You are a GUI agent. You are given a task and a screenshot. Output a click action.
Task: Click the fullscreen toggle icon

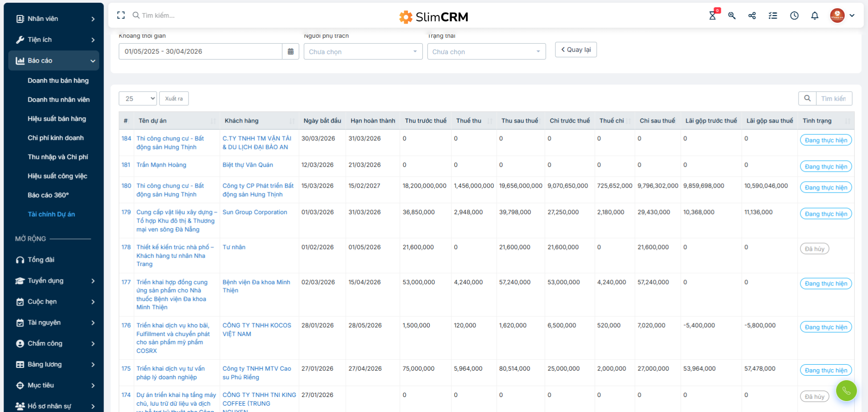tap(121, 15)
